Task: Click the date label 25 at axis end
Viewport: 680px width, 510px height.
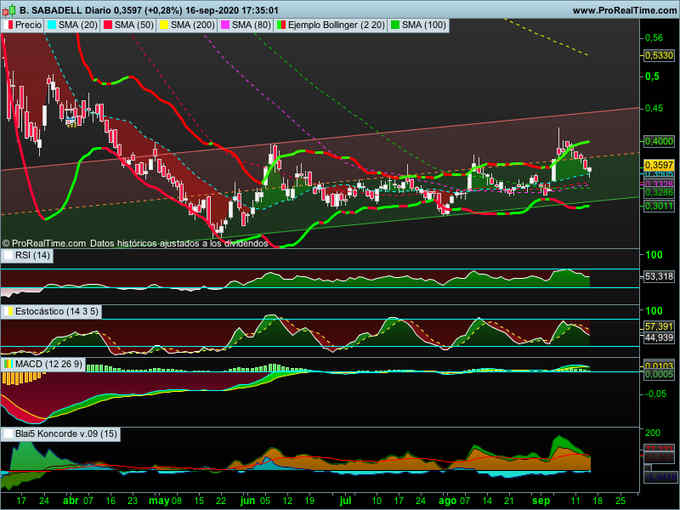Action: click(620, 501)
